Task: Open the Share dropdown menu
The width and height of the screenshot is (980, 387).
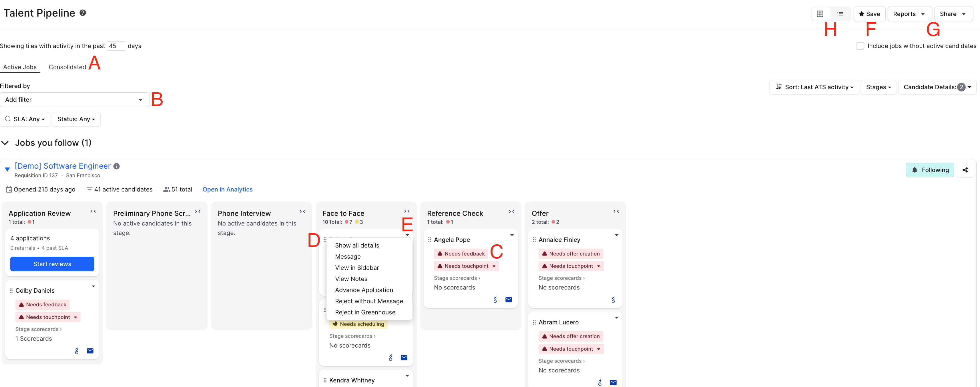Action: (x=953, y=14)
